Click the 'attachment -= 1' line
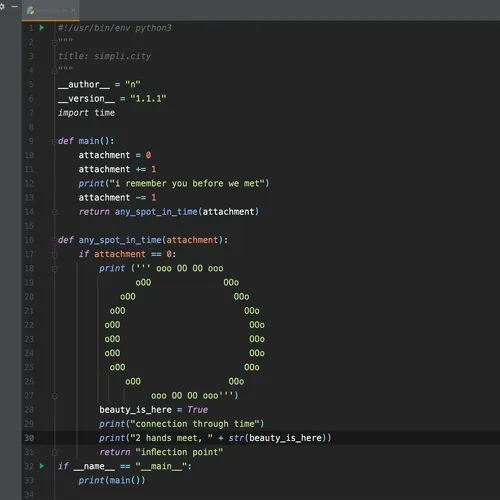The width and height of the screenshot is (500, 500). point(117,198)
